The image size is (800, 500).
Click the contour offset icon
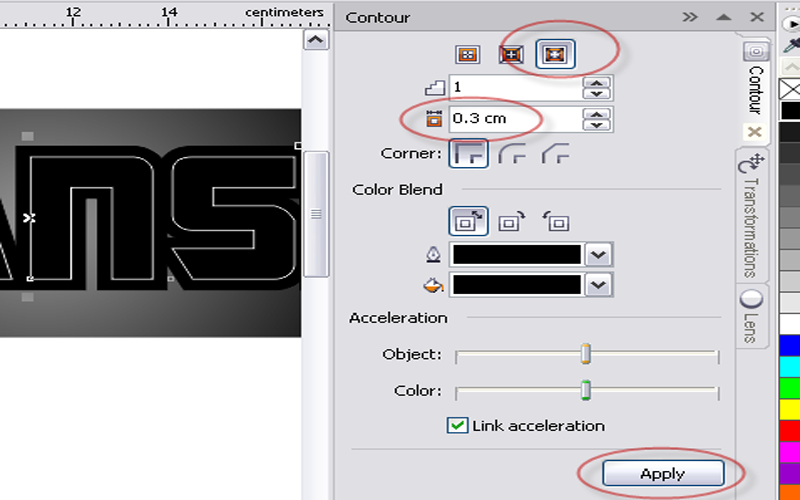(434, 118)
